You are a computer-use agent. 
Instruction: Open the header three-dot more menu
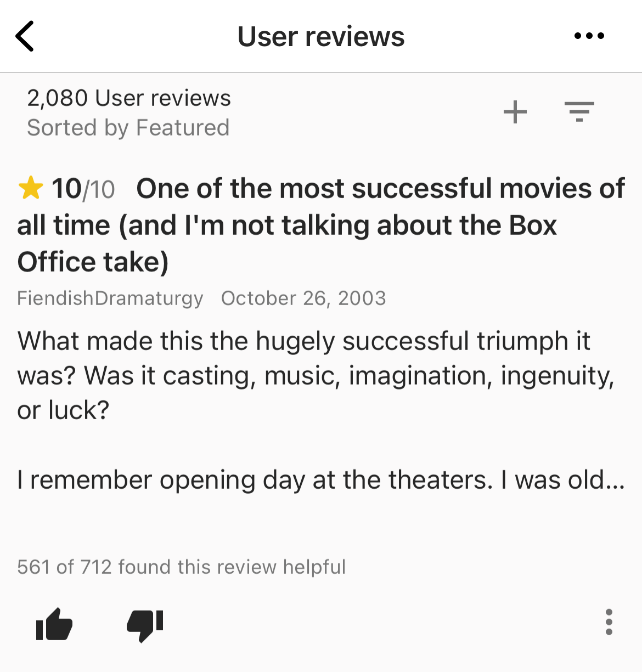pyautogui.click(x=589, y=36)
